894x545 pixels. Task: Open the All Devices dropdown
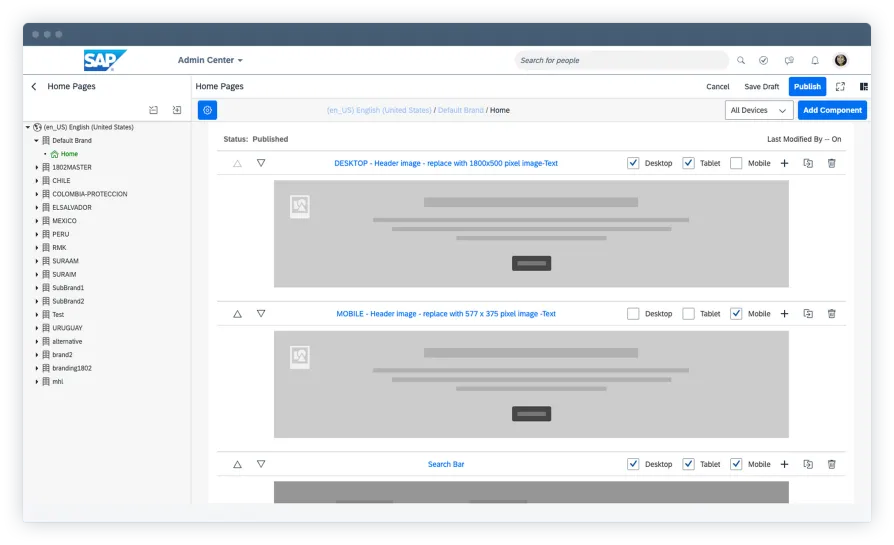tap(759, 111)
